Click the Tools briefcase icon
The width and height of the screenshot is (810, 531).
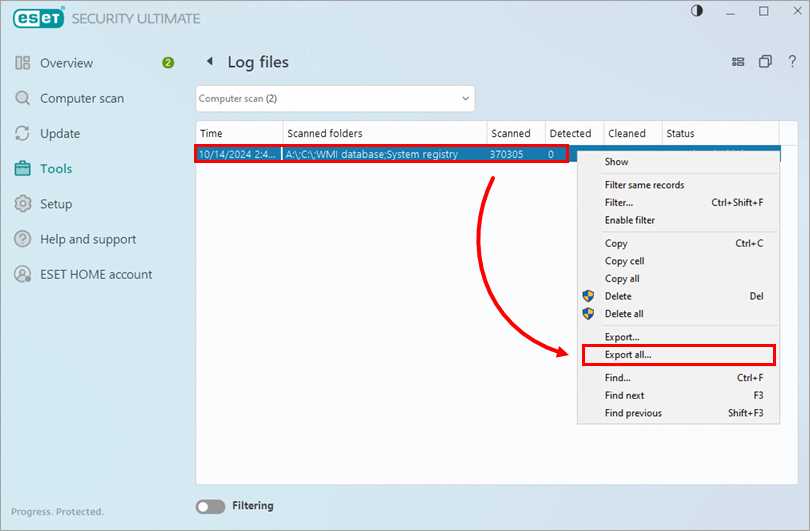pos(23,169)
